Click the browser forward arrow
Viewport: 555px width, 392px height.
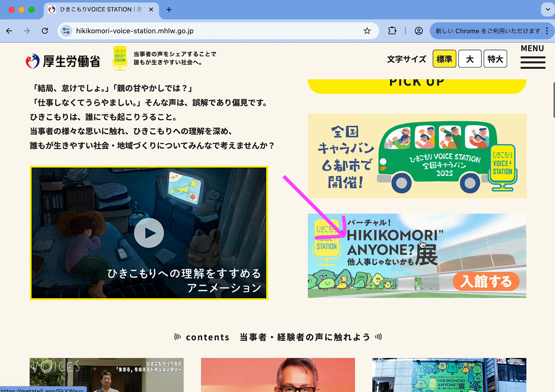tap(27, 31)
